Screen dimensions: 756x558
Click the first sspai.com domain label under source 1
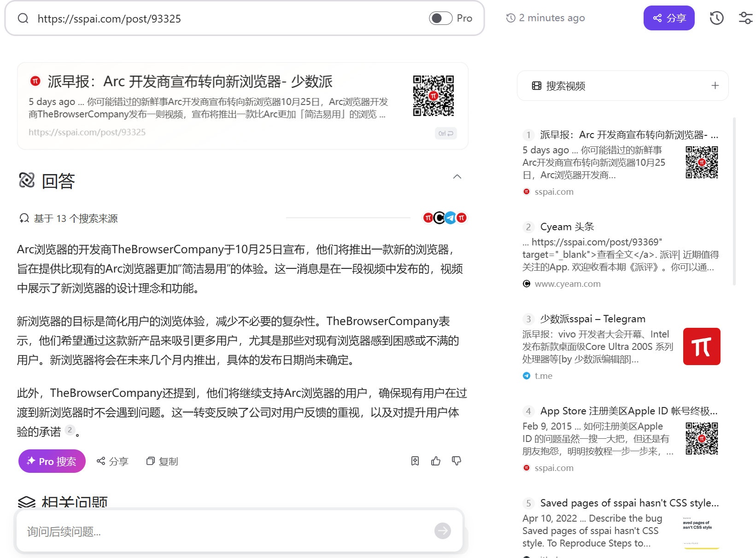pyautogui.click(x=554, y=192)
